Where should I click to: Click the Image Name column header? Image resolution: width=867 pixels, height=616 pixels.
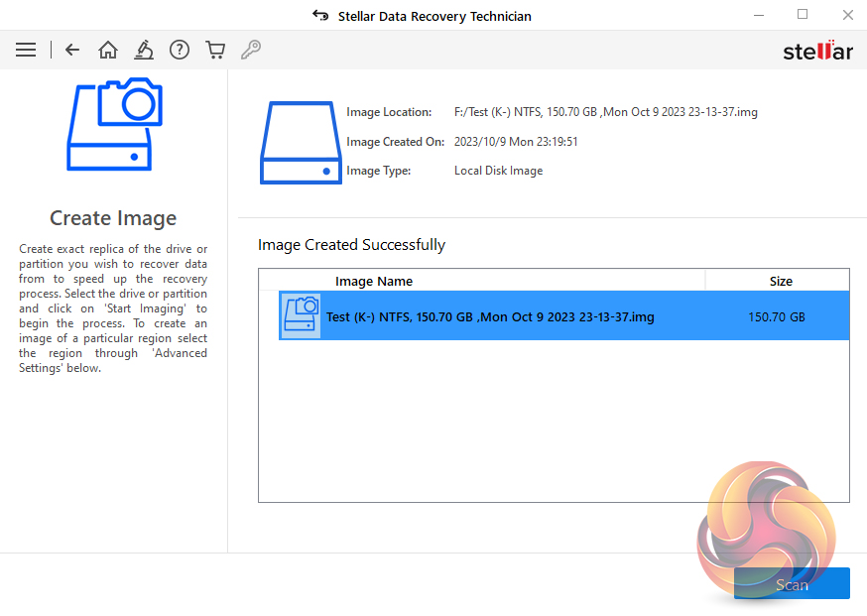(x=374, y=281)
